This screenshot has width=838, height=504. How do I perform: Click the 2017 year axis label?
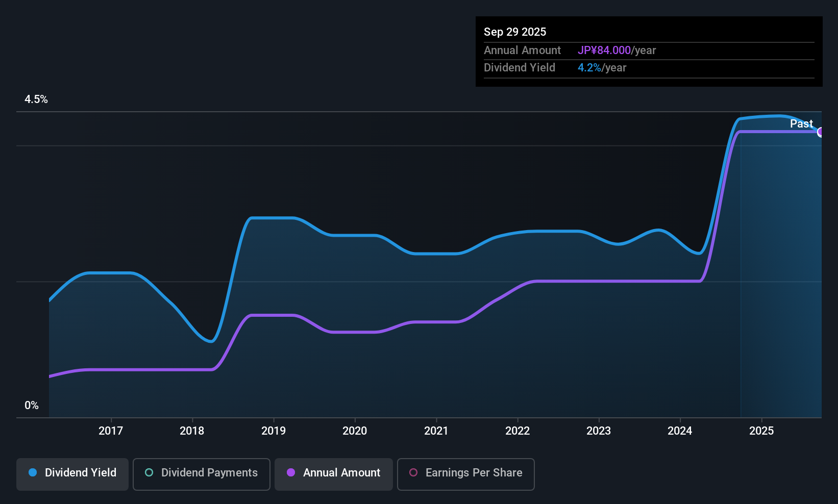coord(111,431)
